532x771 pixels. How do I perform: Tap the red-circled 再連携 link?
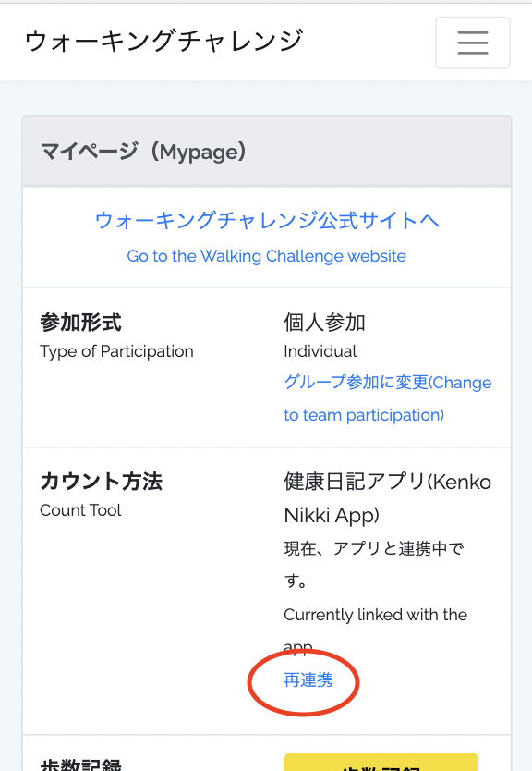pyautogui.click(x=308, y=680)
